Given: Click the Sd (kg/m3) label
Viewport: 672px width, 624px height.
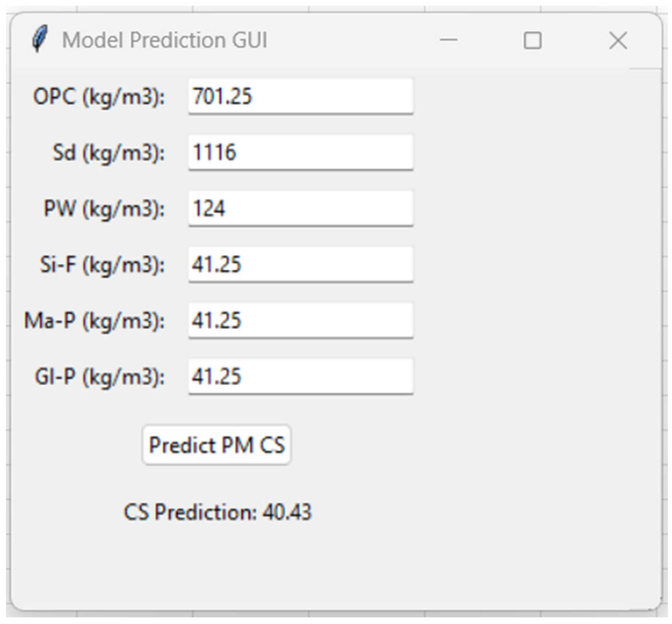Looking at the screenshot, I should (109, 153).
